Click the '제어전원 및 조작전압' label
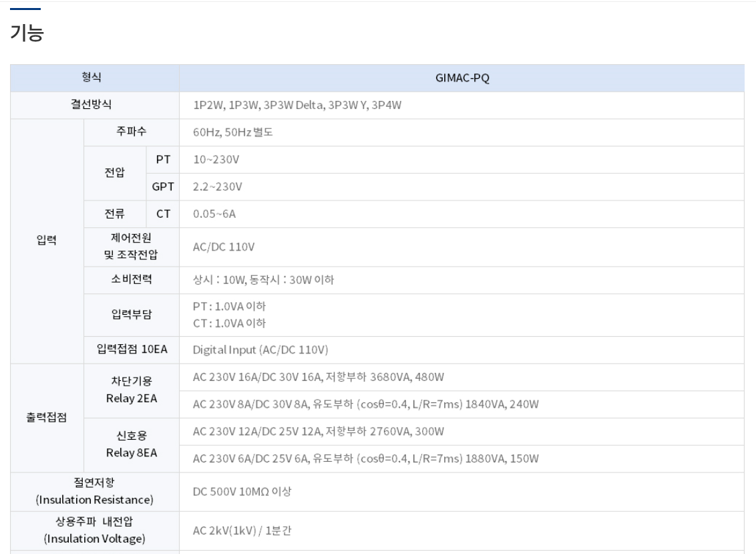Viewport: 756px width, 554px height. (131, 246)
